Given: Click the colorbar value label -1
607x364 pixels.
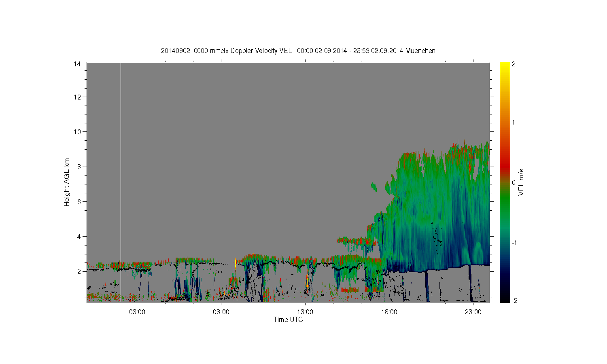Looking at the screenshot, I should click(514, 243).
